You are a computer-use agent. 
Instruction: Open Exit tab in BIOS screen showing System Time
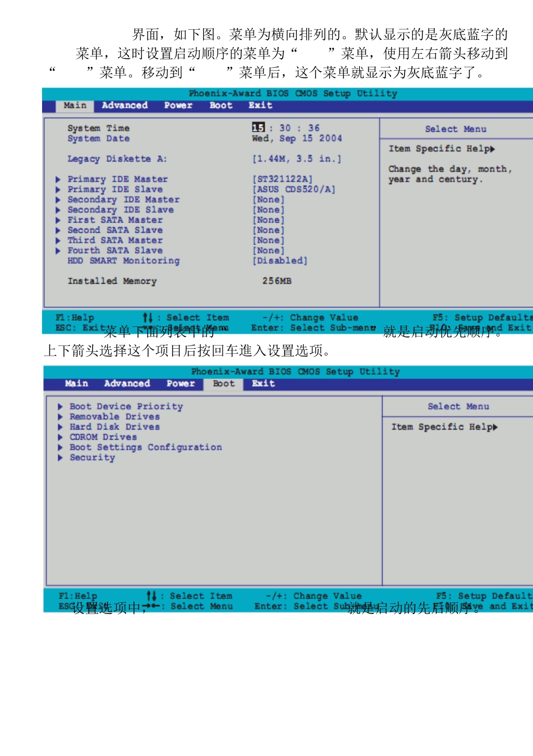point(261,105)
